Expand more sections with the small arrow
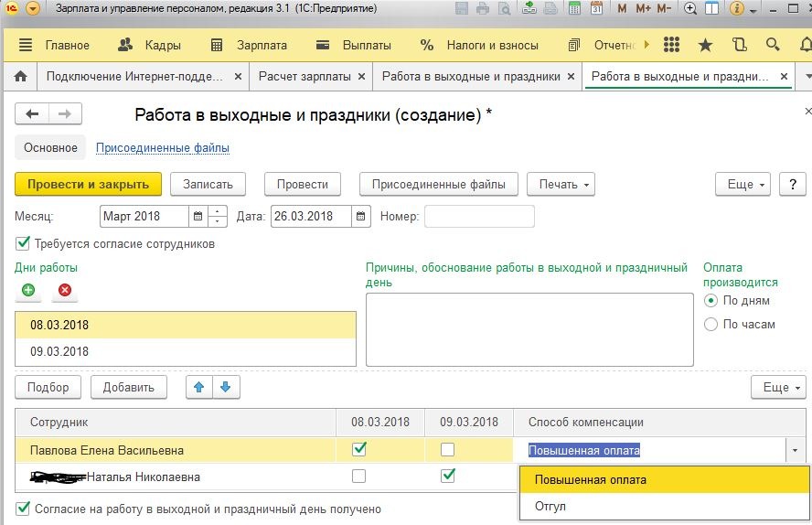Image resolution: width=812 pixels, height=525 pixels. click(646, 45)
